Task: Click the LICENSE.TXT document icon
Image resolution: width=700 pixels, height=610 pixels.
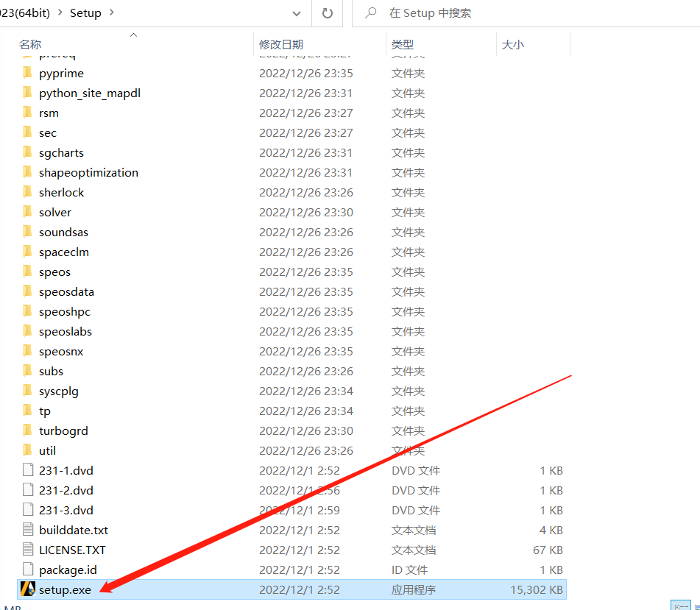Action: (28, 550)
